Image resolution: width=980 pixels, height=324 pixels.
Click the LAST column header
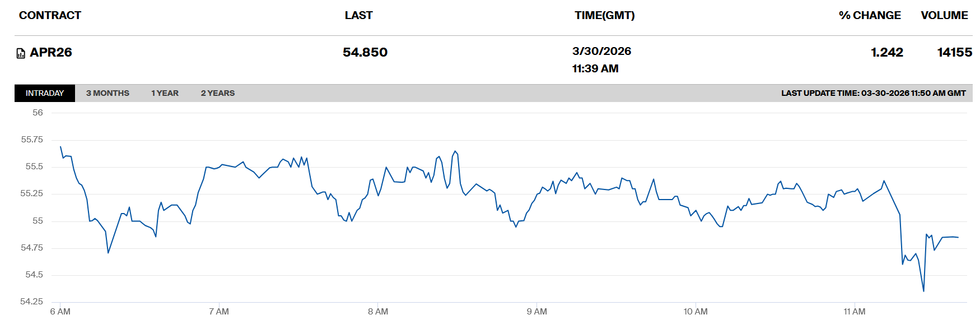click(358, 15)
